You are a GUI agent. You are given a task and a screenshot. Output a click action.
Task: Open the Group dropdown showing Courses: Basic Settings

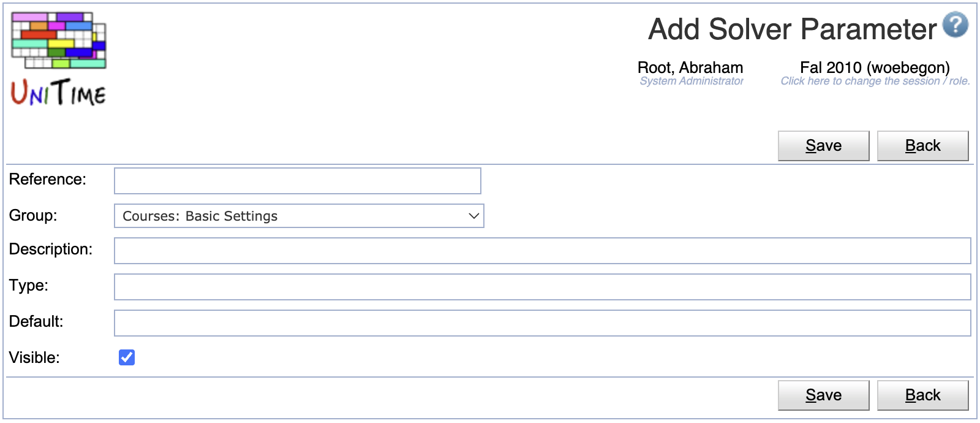tap(299, 216)
